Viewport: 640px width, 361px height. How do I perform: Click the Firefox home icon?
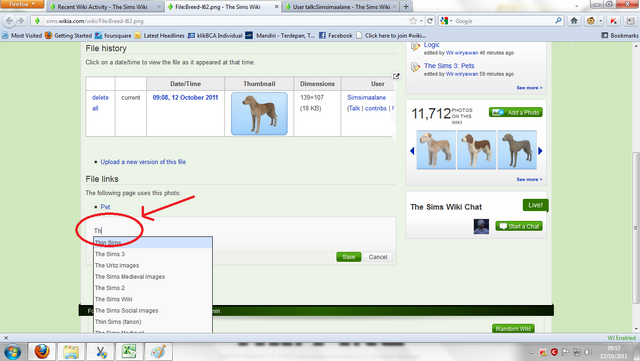tap(574, 20)
